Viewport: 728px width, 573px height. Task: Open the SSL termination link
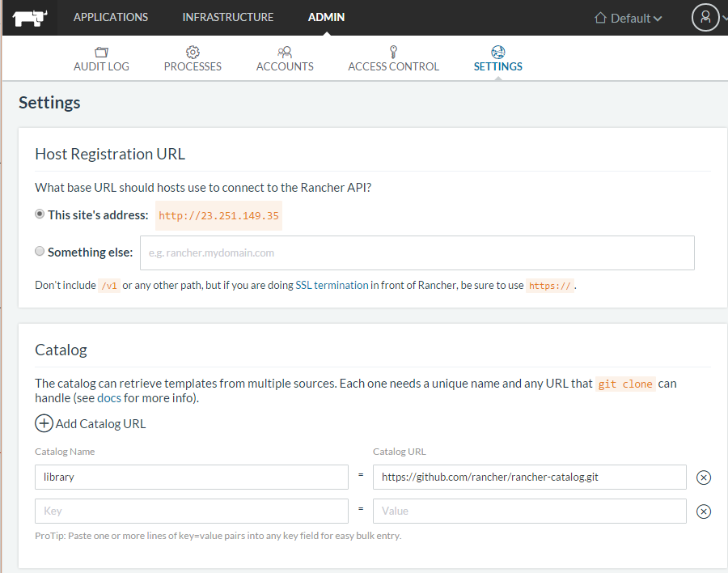point(332,286)
